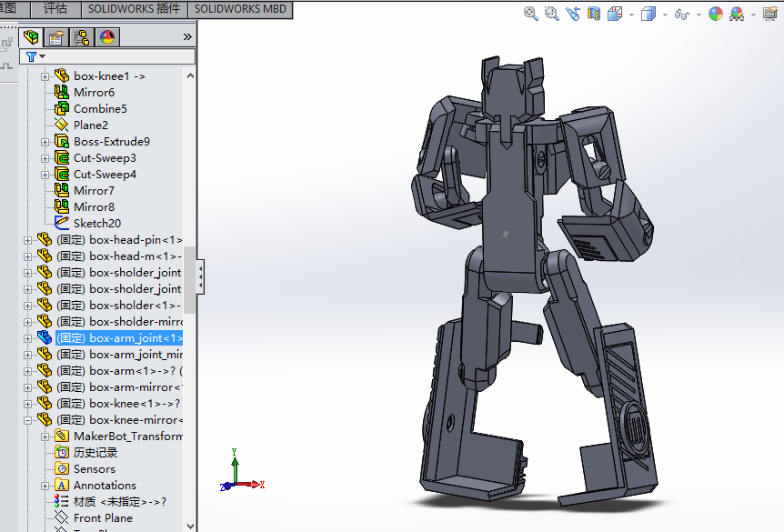Open the Hide/Show Items glasses dropdown
This screenshot has height=532, width=784.
point(682,14)
